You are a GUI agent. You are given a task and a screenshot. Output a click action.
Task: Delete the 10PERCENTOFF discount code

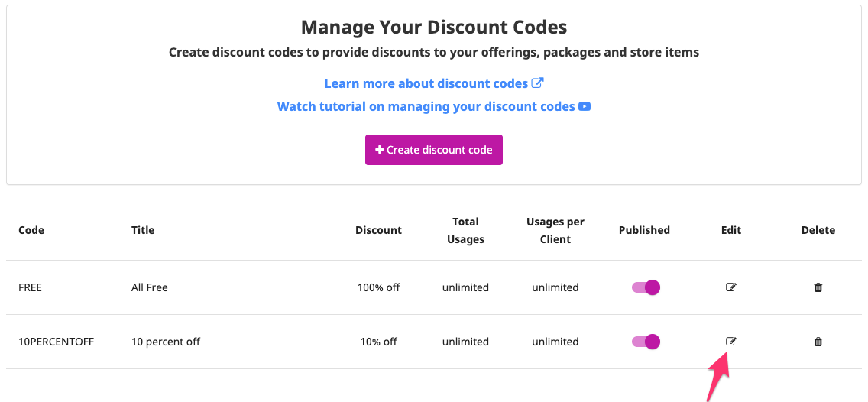(x=818, y=342)
